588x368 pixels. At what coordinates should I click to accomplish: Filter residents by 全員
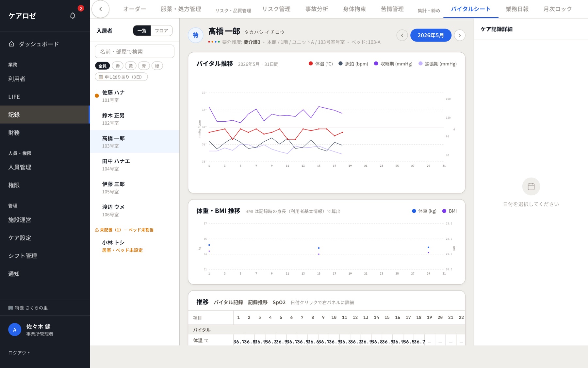pyautogui.click(x=102, y=66)
